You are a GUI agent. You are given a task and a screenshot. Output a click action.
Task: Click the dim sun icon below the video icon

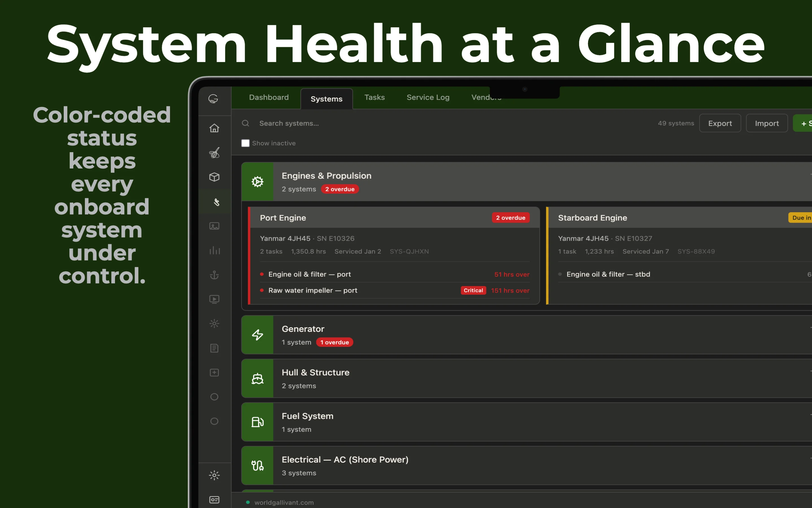[214, 323]
